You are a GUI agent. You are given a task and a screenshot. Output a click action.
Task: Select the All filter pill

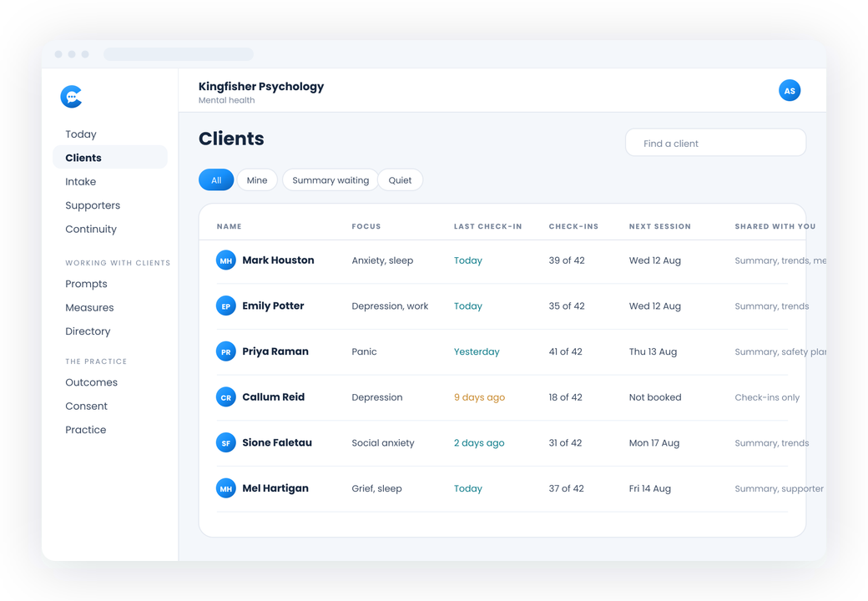[x=216, y=179]
